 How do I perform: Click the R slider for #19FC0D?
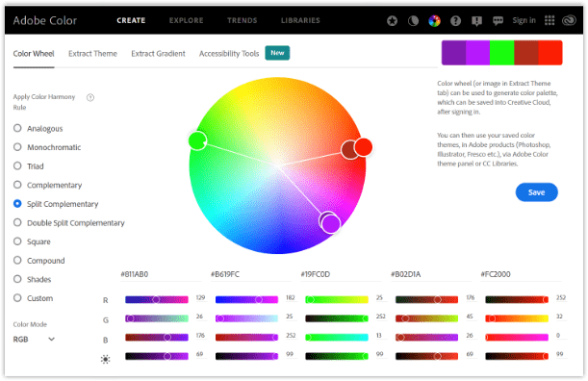(337, 299)
